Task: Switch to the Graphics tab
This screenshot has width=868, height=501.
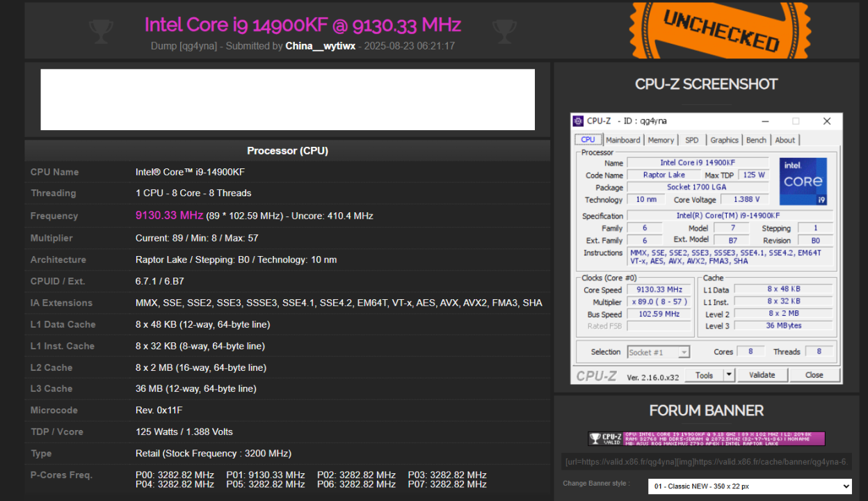Action: pos(724,140)
